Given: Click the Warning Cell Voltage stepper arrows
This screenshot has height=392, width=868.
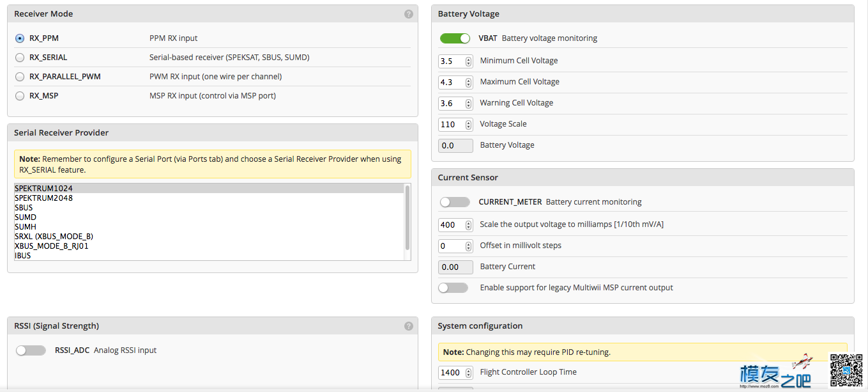Looking at the screenshot, I should pos(469,104).
